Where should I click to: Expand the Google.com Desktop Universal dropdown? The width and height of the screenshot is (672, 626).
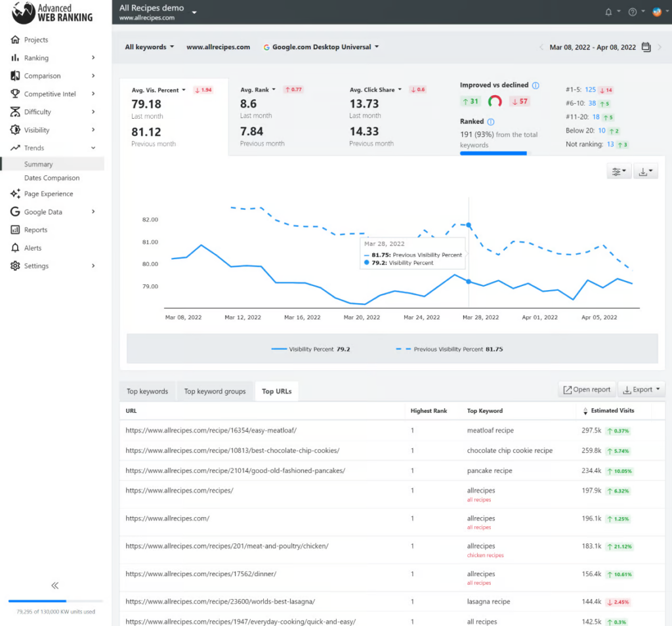[x=321, y=47]
